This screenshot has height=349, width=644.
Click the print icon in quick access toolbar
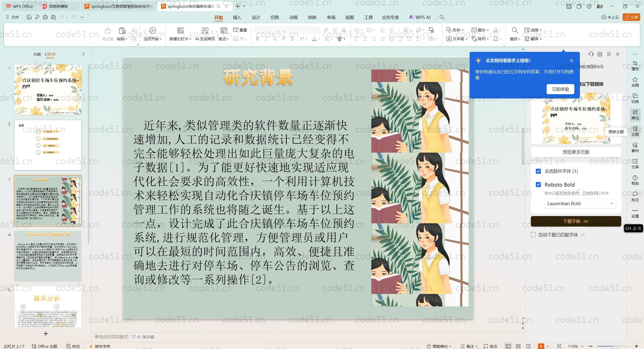[x=45, y=17]
